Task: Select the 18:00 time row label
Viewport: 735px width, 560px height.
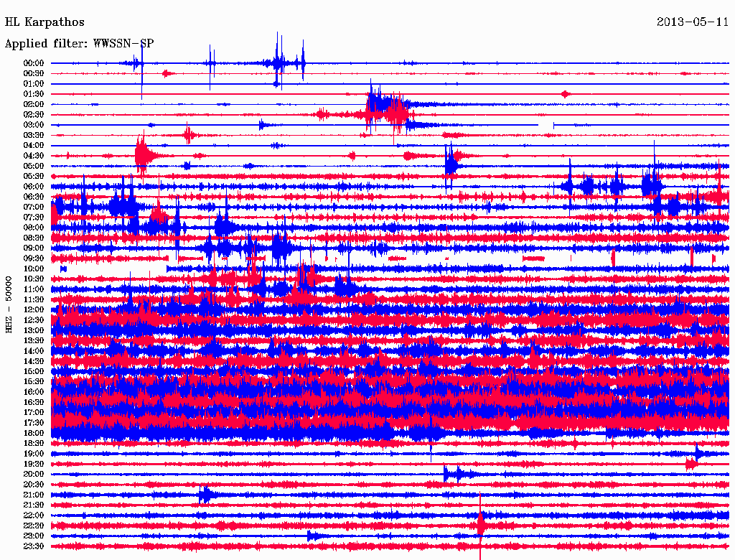Action: tap(34, 434)
